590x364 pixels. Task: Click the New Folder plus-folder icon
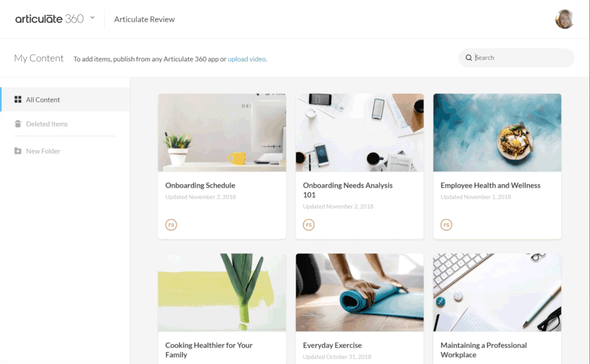click(x=18, y=151)
